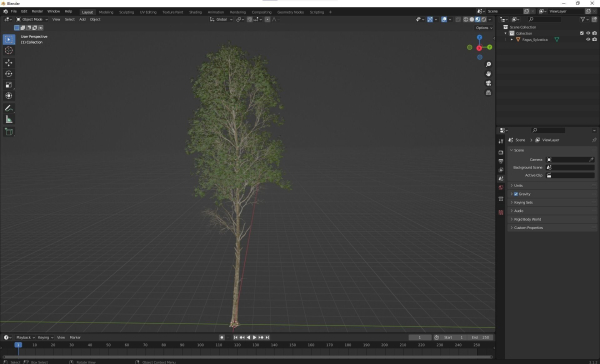Open the Collection properties tab

501,199
